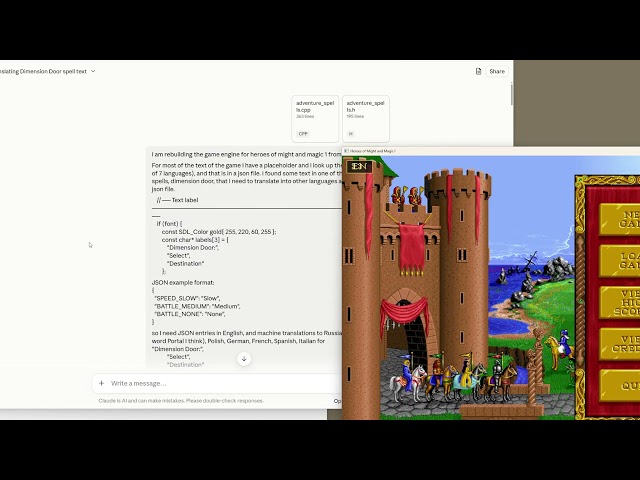
Task: Click the "Claude is AI and can make mistakes" notice
Action: coord(181,401)
